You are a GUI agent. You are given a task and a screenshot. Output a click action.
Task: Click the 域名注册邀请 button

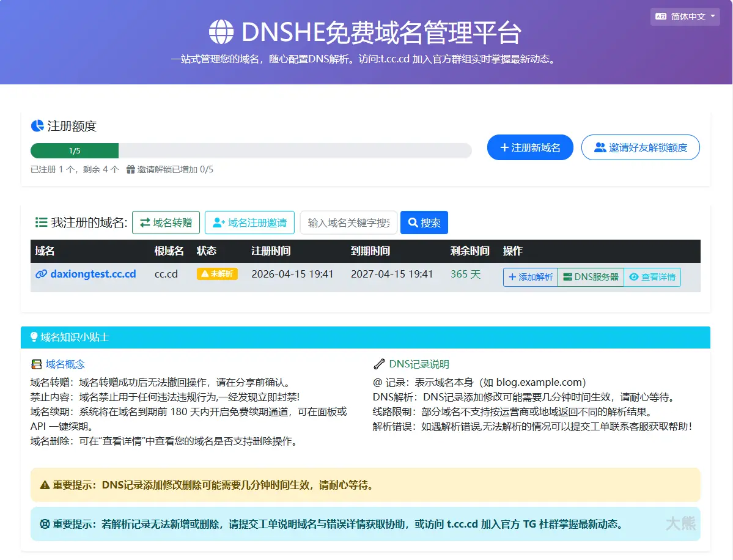click(249, 223)
